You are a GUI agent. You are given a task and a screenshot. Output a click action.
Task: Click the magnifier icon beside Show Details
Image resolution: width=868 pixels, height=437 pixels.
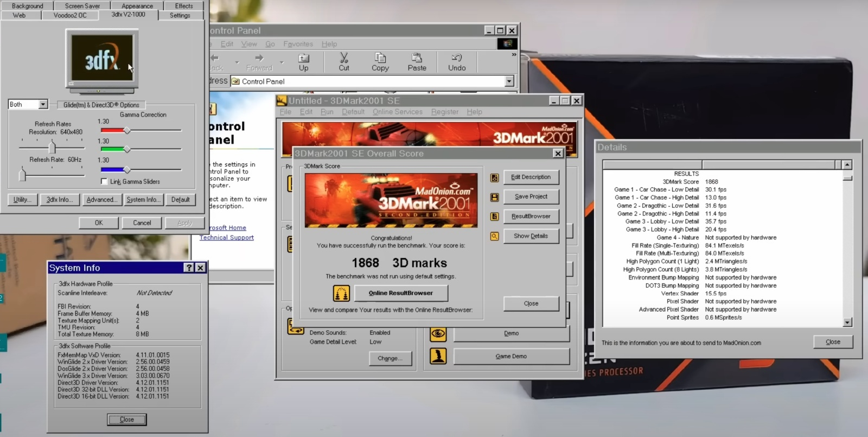click(x=494, y=236)
